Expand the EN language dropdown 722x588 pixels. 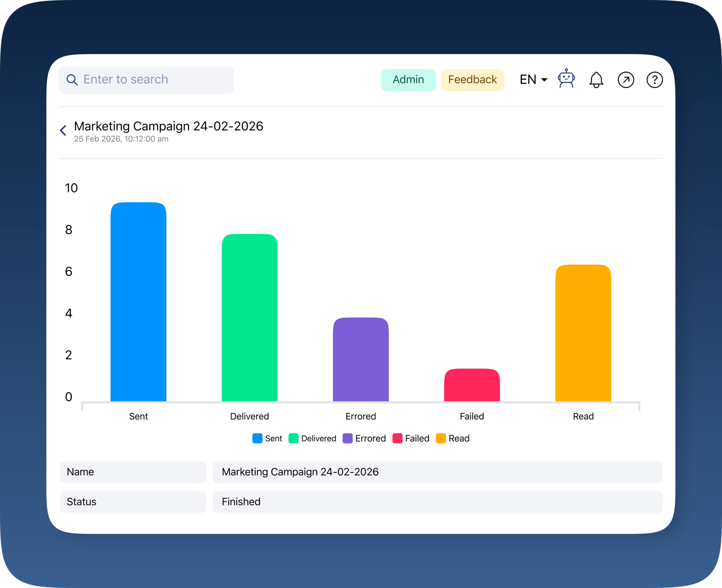coord(533,80)
